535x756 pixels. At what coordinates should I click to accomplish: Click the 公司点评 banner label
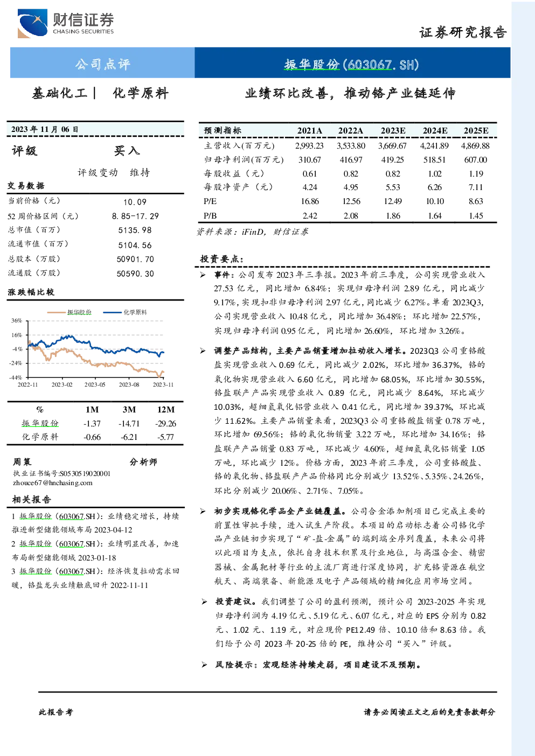[x=102, y=65]
